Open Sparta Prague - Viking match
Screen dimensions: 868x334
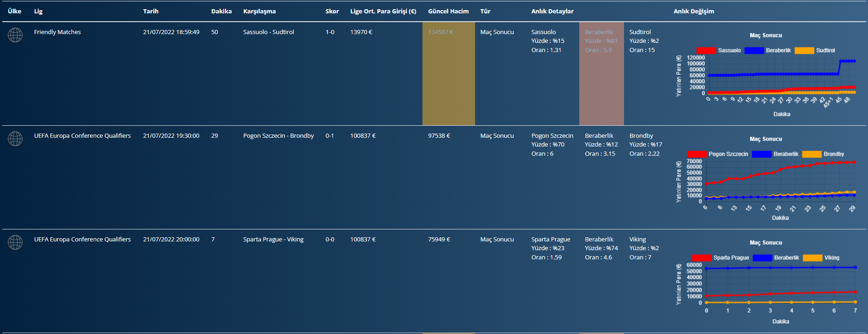(273, 240)
